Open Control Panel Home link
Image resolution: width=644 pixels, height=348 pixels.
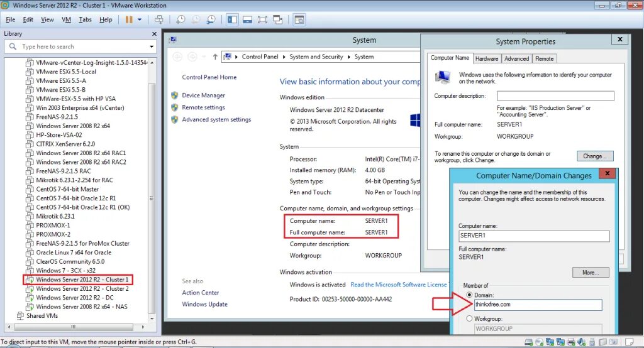[209, 77]
